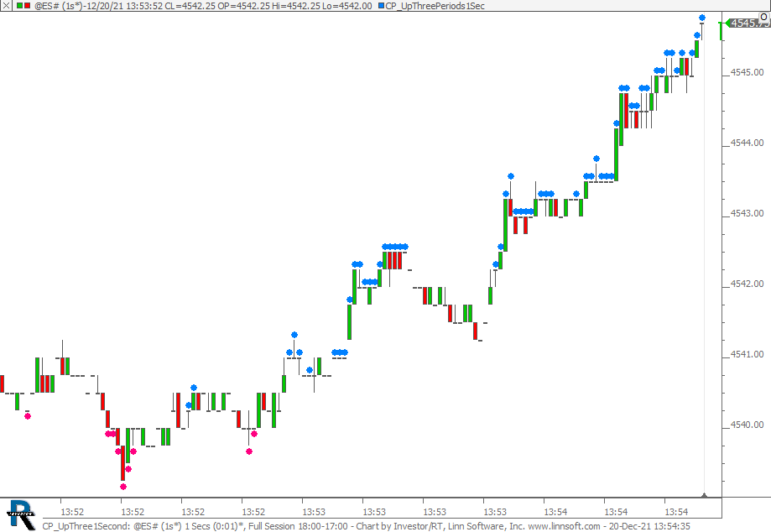Click the highest blue dot signal marker
Screen dimensions: 771x532
click(702, 18)
